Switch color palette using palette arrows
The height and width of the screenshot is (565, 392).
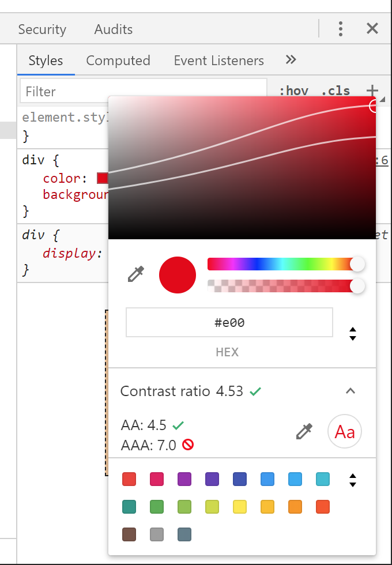[353, 480]
